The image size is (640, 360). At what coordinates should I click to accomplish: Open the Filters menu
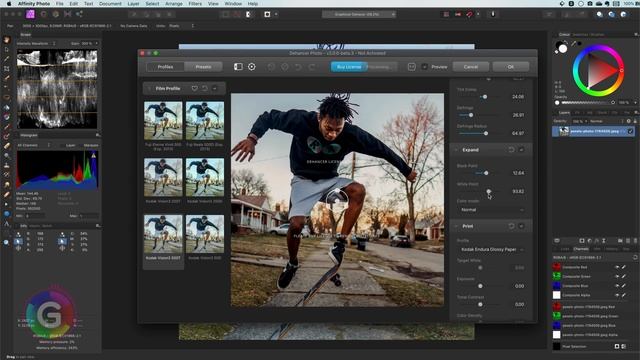click(195, 4)
